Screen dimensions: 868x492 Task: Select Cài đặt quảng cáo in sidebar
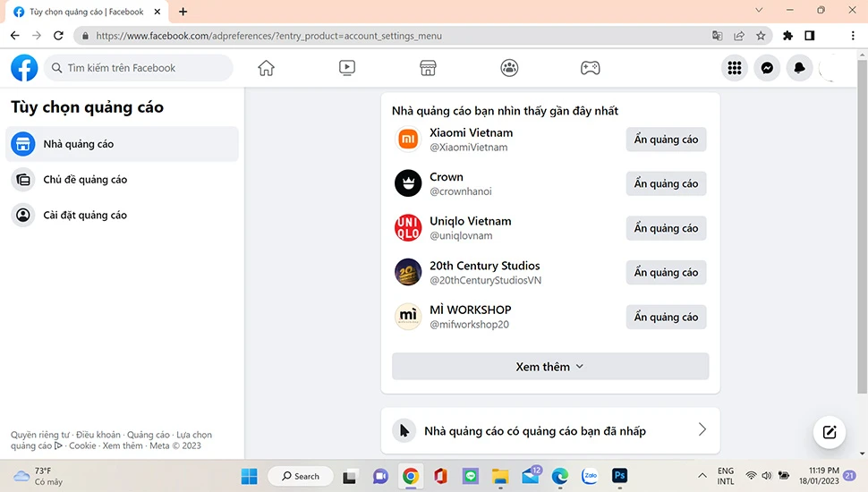point(85,216)
